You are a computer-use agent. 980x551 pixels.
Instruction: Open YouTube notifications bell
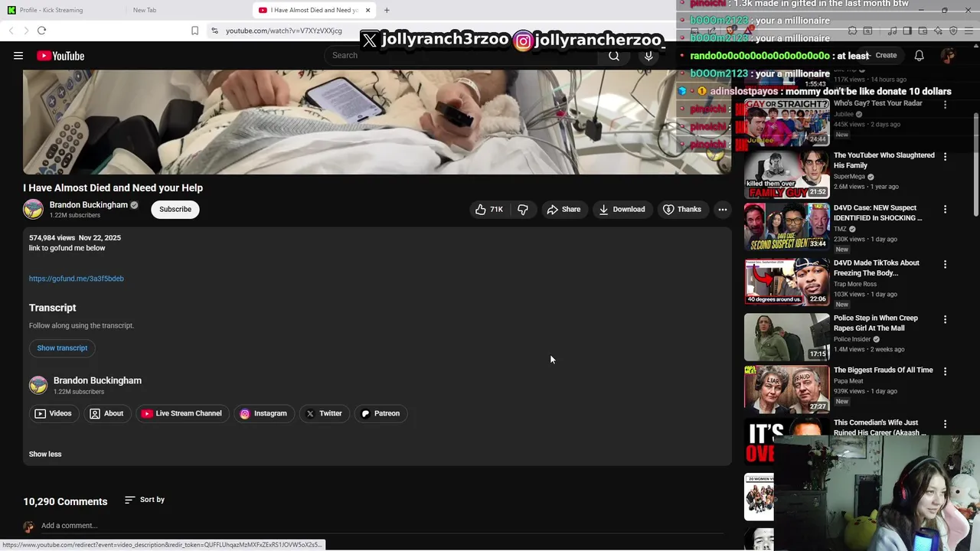pyautogui.click(x=920, y=55)
